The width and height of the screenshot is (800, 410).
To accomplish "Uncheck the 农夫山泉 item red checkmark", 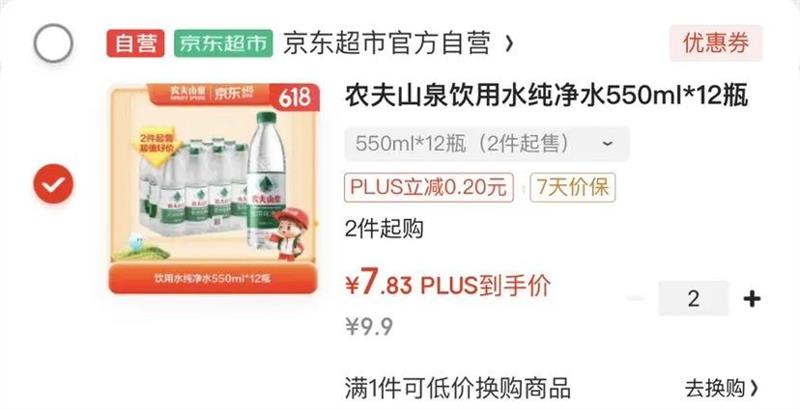I will point(54,184).
